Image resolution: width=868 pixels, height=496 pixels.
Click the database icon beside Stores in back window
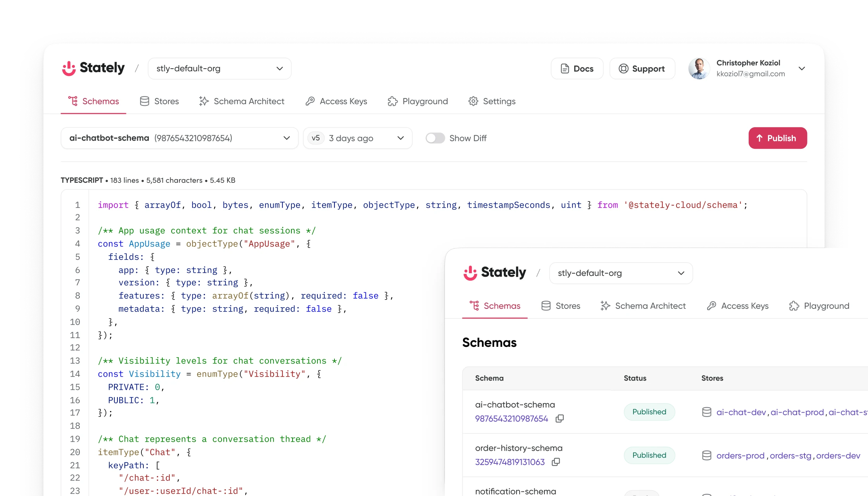coord(145,101)
